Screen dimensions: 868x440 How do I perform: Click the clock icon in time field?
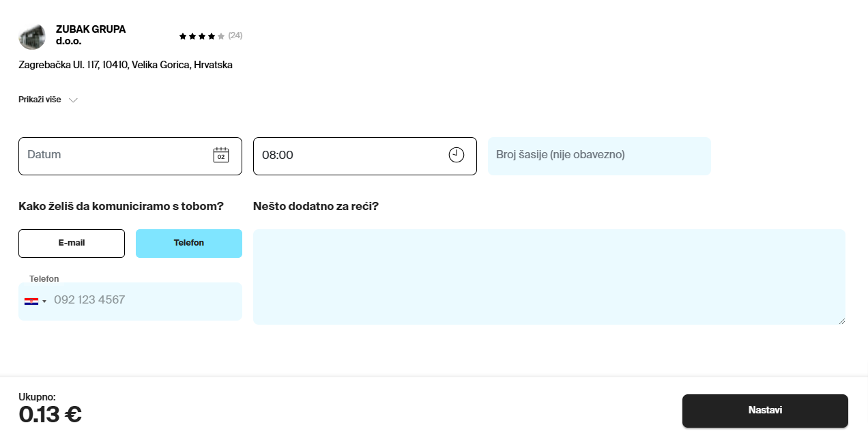[456, 155]
